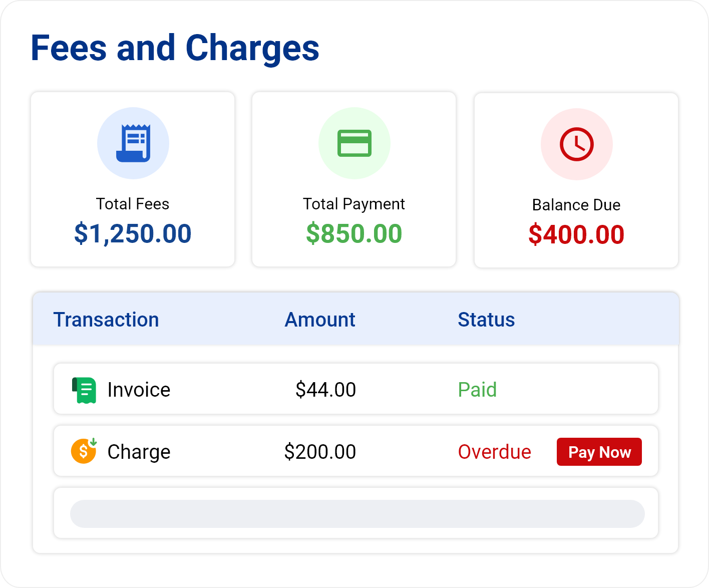Pay the overdue charge with Pay Now

tap(599, 452)
